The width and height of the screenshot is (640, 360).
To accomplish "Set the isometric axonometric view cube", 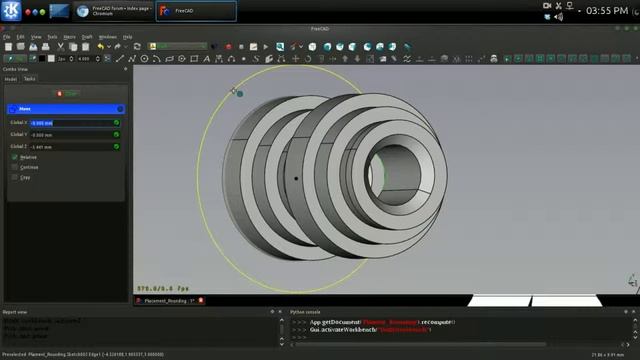I will [312, 47].
